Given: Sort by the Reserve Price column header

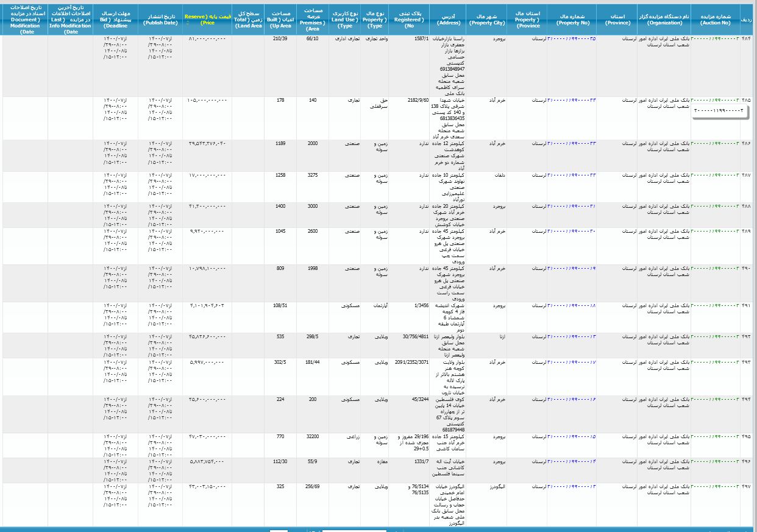Looking at the screenshot, I should pyautogui.click(x=207, y=18).
